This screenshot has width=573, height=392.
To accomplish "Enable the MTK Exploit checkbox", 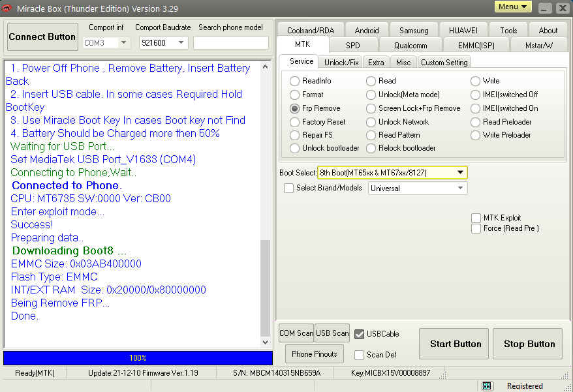I will 476,218.
